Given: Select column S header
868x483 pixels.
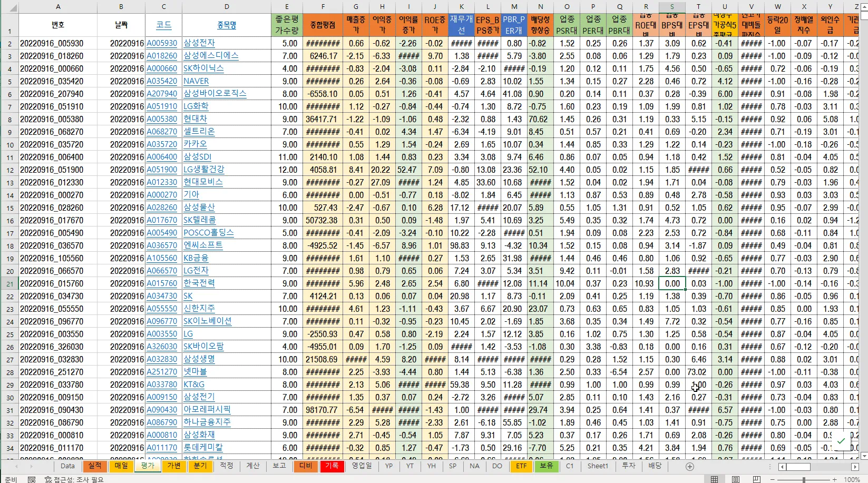Looking at the screenshot, I should (x=672, y=7).
